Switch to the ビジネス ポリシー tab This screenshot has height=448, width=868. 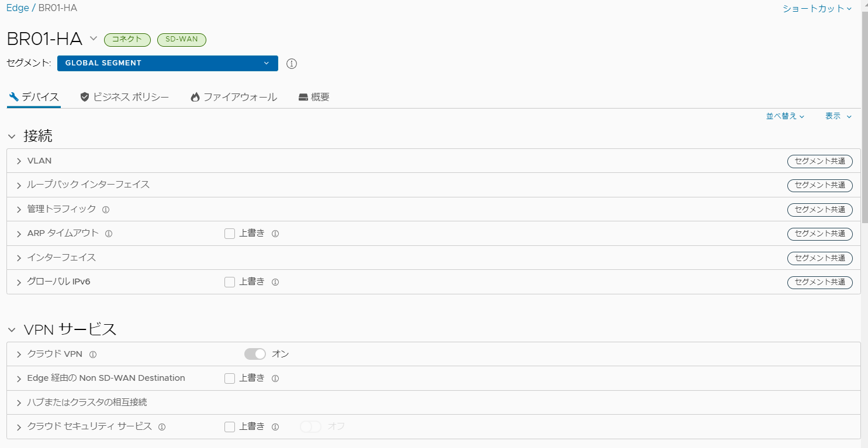pos(125,98)
